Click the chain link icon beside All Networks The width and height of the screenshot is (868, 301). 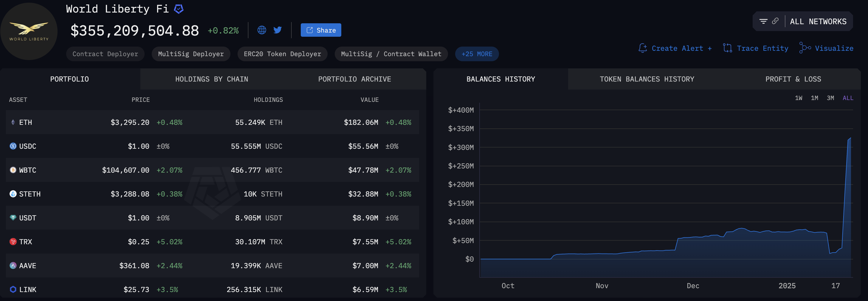[775, 21]
